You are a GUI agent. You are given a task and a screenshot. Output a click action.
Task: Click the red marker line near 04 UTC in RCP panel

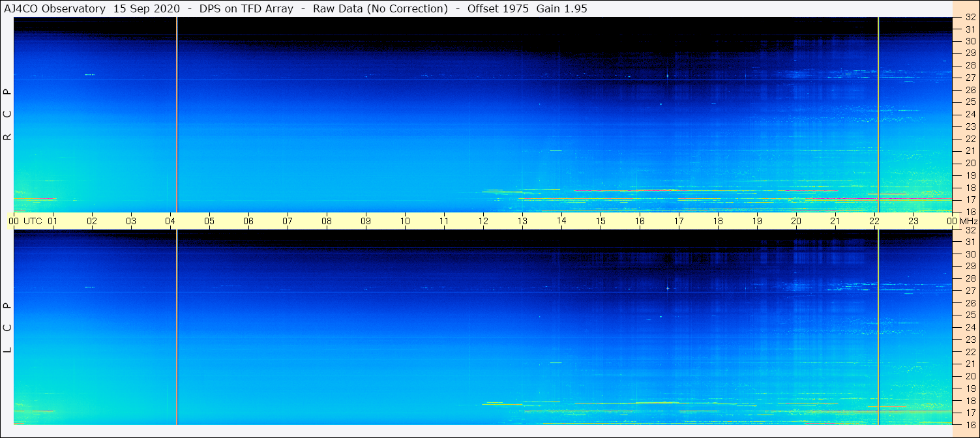pos(177,115)
